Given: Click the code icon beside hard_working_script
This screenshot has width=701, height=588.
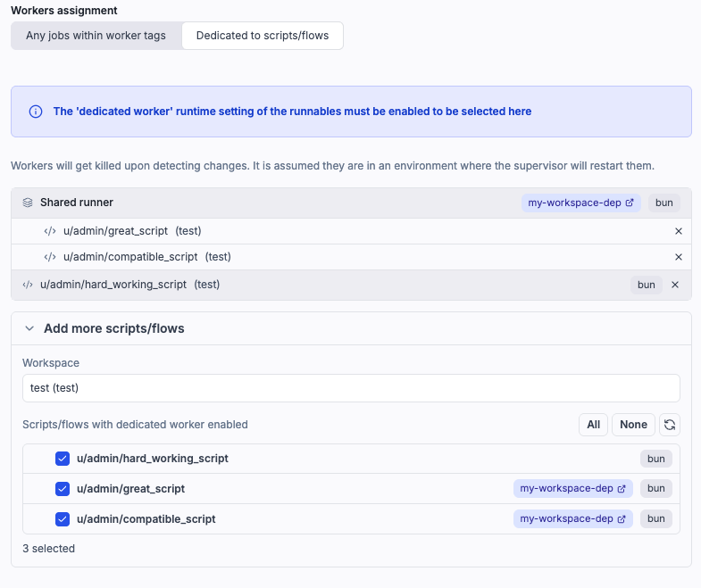Looking at the screenshot, I should click(x=28, y=285).
